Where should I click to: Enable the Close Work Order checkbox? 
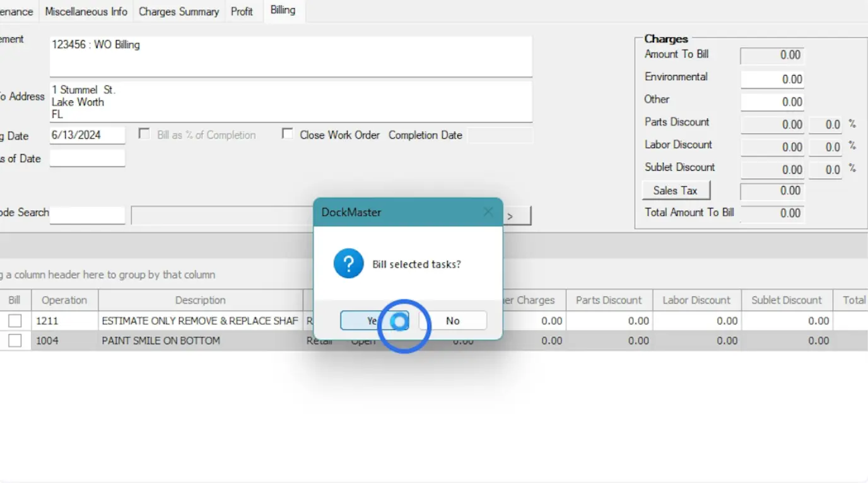point(288,134)
